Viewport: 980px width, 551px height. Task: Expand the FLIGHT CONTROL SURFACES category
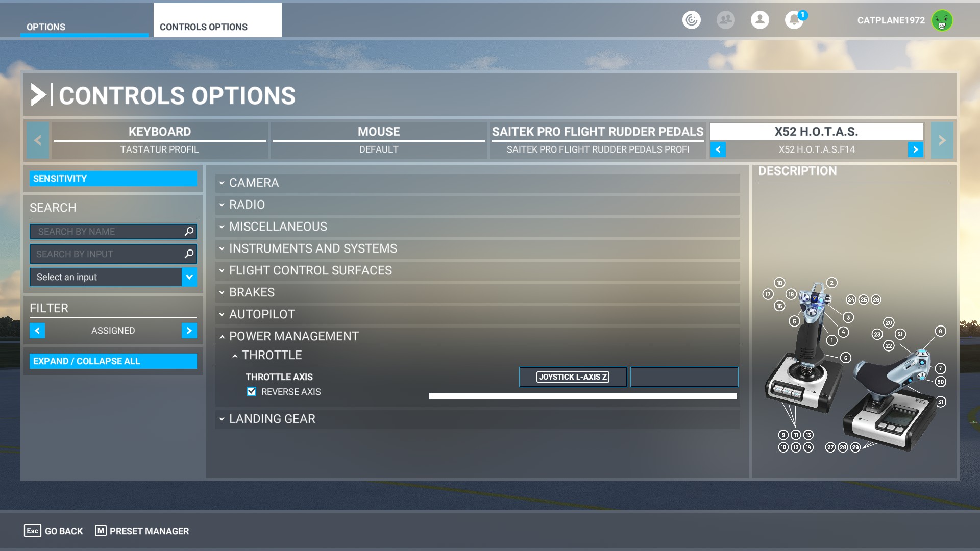310,270
